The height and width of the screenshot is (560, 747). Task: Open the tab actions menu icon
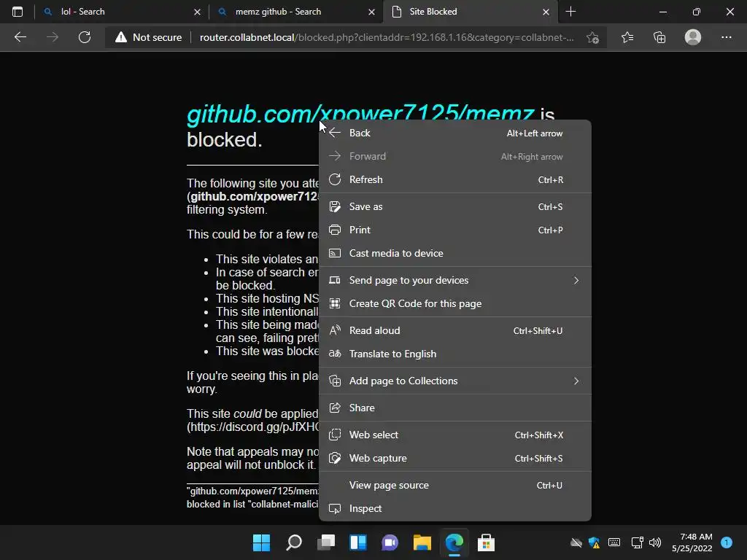pyautogui.click(x=18, y=12)
